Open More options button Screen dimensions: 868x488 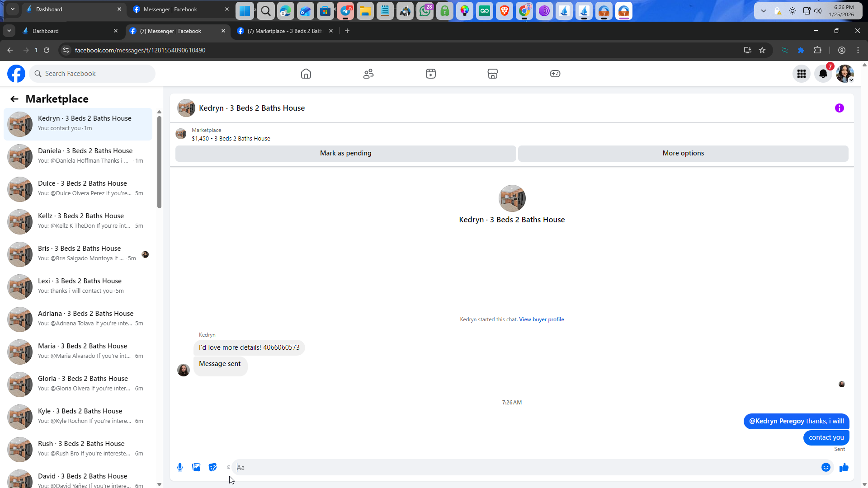coord(683,153)
